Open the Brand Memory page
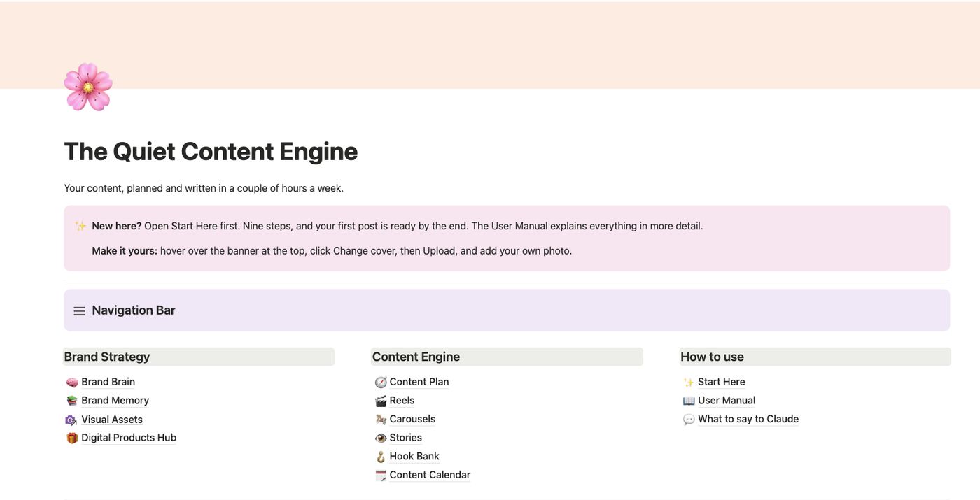Image resolution: width=980 pixels, height=500 pixels. point(115,400)
